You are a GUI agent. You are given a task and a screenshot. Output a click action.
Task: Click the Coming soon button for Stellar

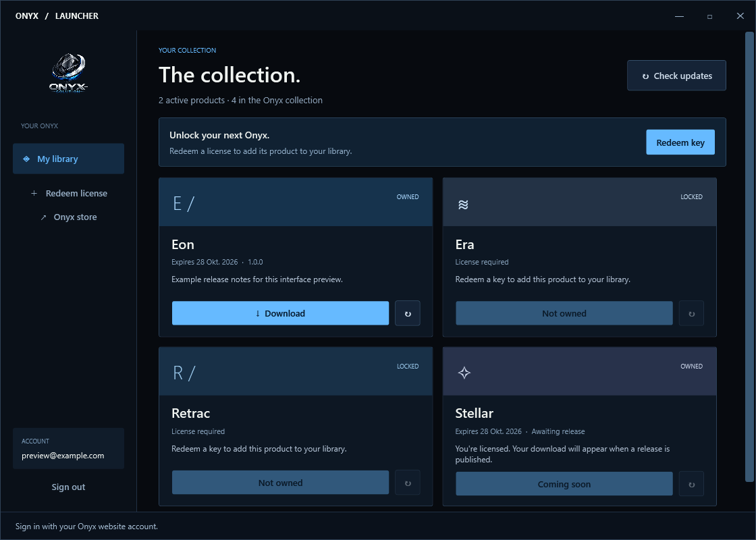564,484
